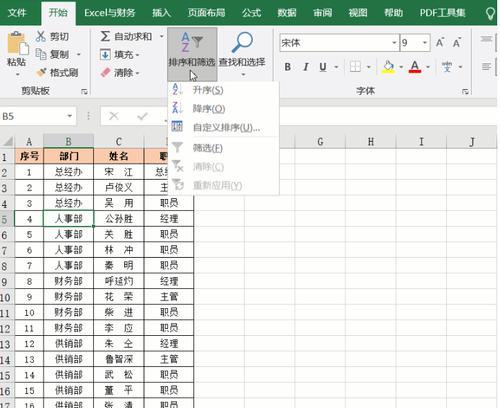This screenshot has width=500, height=408.
Task: Toggle Italic formatting
Action: click(306, 67)
